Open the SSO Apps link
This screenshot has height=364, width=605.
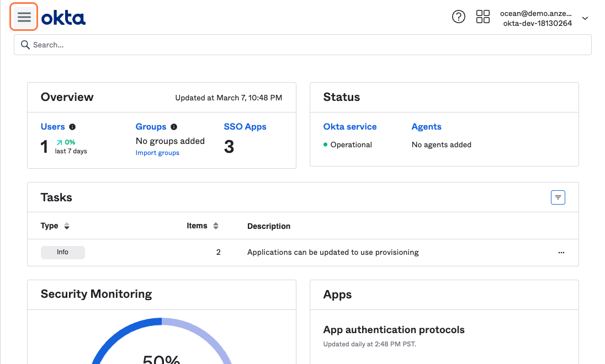click(245, 127)
